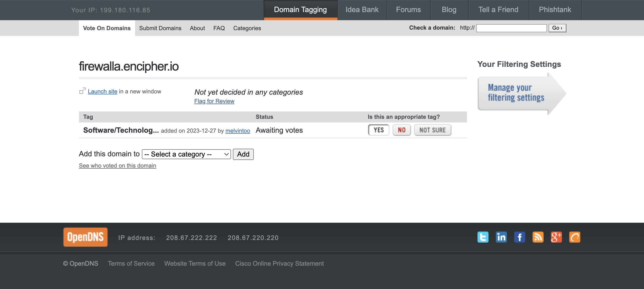This screenshot has height=289, width=644.
Task: Click See who voted on this domain
Action: [117, 165]
